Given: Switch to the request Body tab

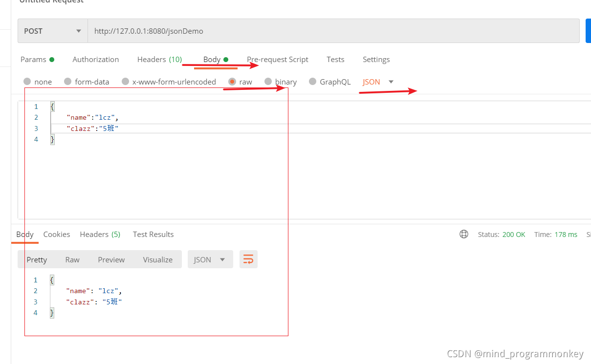Looking at the screenshot, I should tap(216, 60).
